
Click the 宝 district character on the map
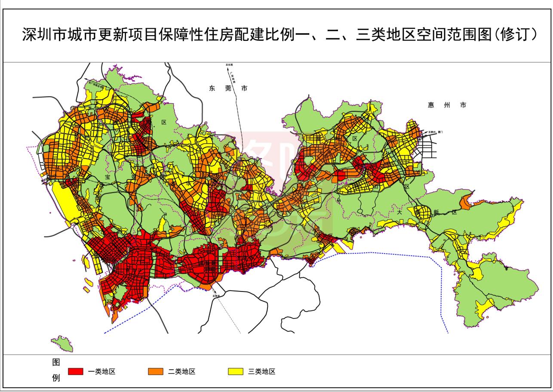point(108,177)
